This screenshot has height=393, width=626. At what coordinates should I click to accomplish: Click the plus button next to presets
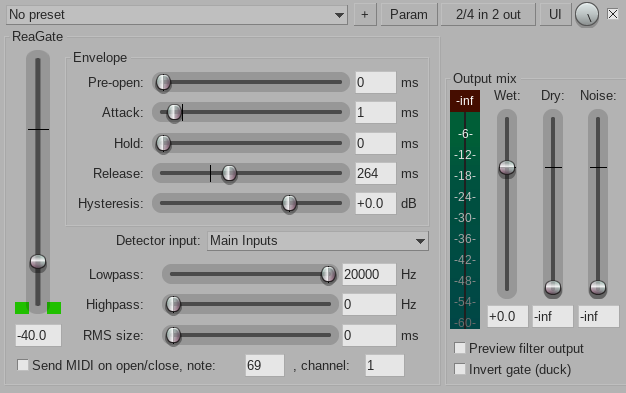point(365,15)
